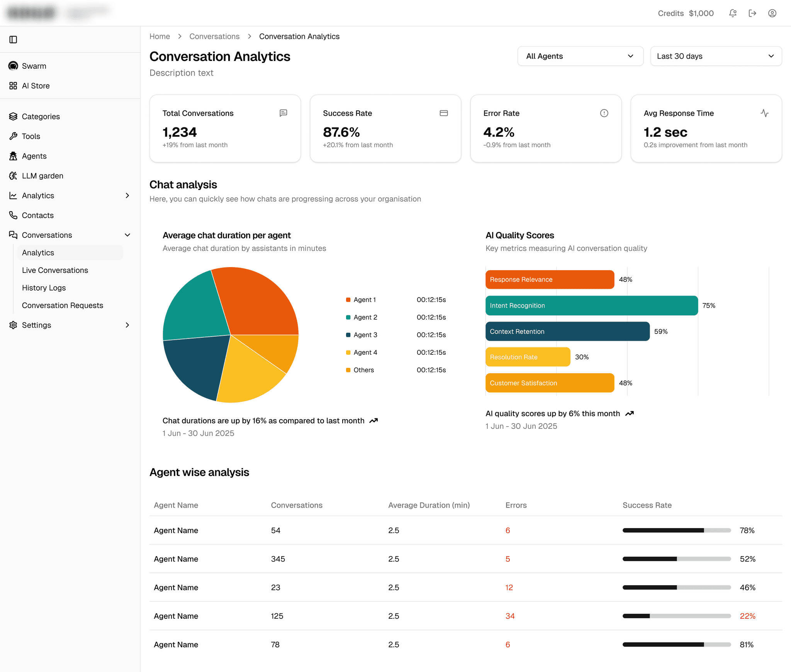This screenshot has width=791, height=672.
Task: Click the Intent Recognition bar
Action: coord(591,305)
